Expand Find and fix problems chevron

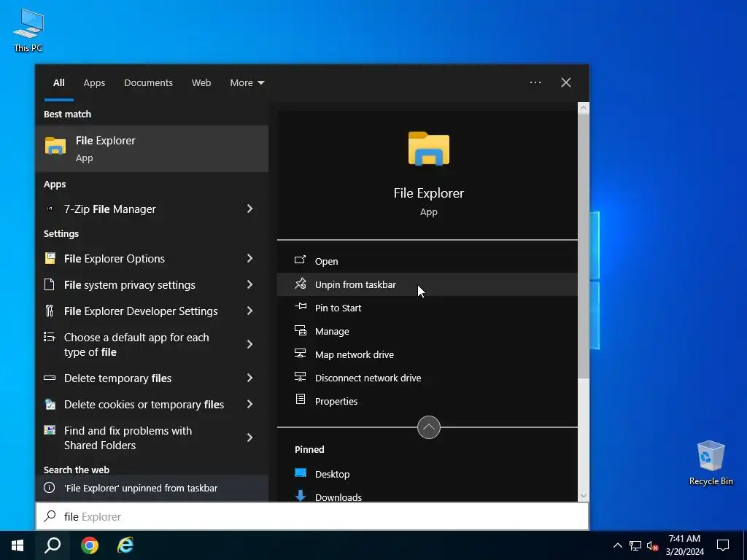coord(249,437)
